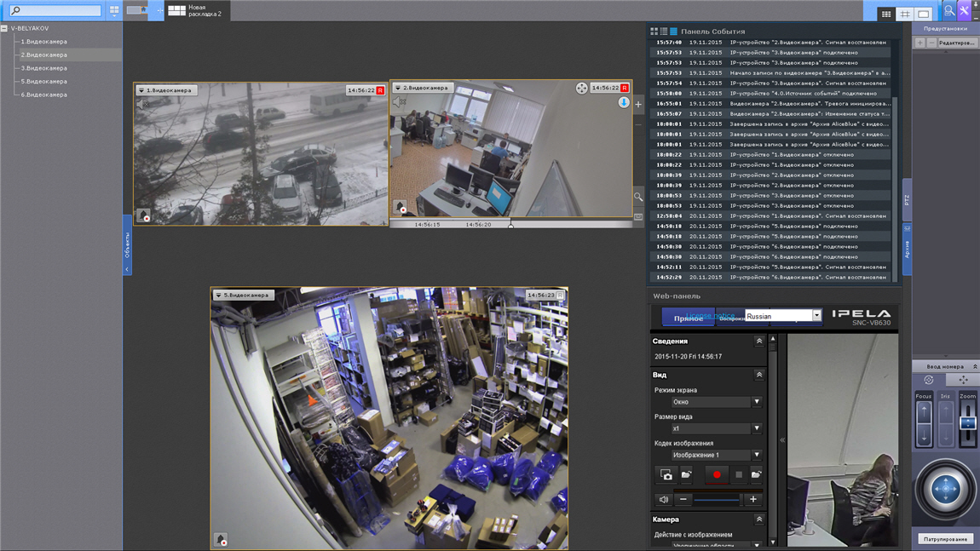Toggle the recording indicator R on camera 1
Screen dimensions: 980x551
click(380, 90)
